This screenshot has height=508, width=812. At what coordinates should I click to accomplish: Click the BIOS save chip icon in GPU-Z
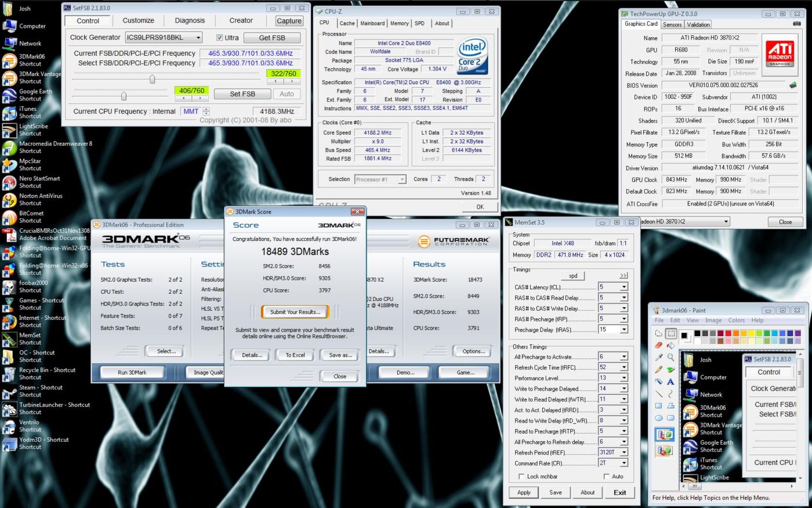pos(793,85)
